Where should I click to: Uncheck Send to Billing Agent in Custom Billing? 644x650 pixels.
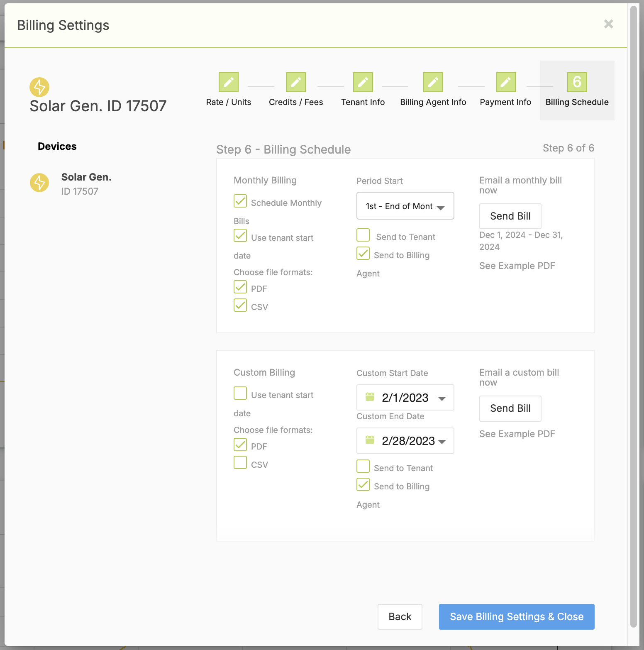pyautogui.click(x=363, y=484)
